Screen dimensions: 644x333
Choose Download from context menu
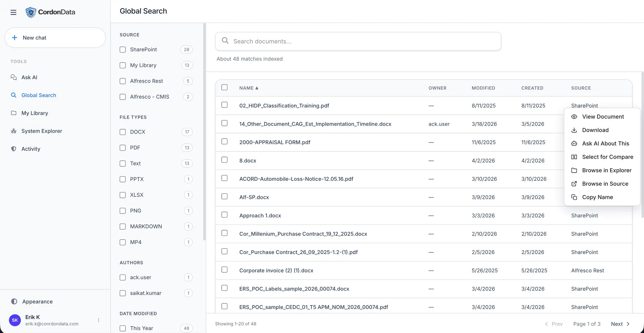click(x=602, y=130)
